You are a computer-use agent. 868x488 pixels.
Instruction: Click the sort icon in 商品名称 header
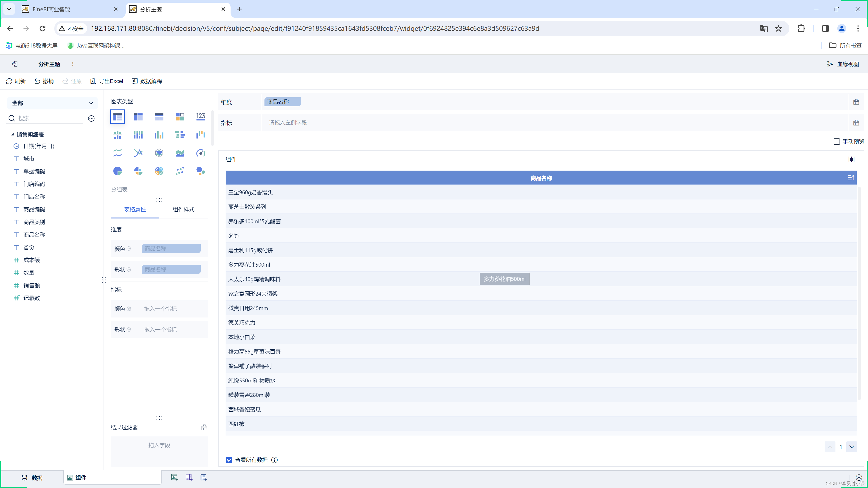point(851,178)
